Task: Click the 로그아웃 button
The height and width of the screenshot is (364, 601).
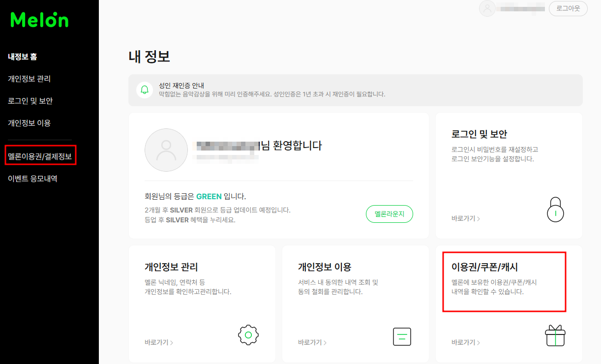Action: 568,8
